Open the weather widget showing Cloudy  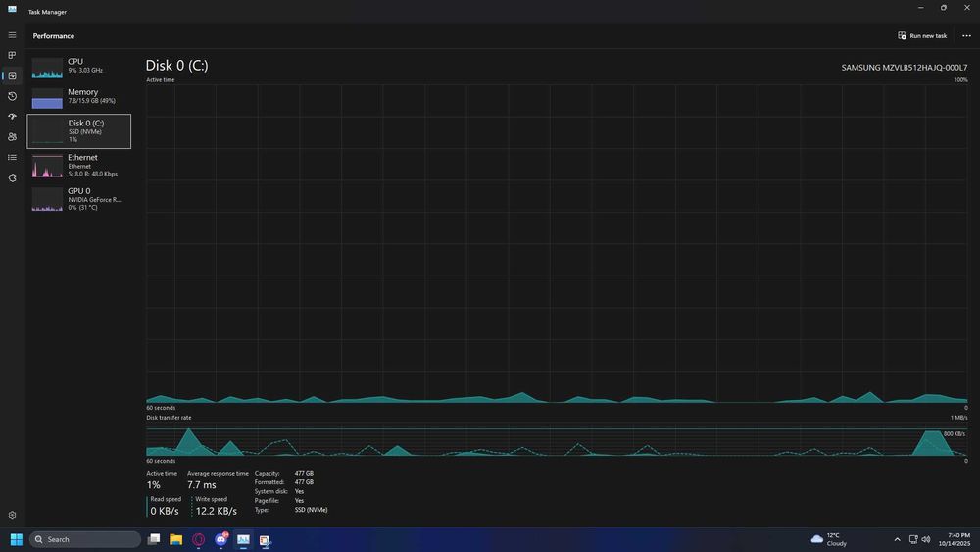coord(829,539)
